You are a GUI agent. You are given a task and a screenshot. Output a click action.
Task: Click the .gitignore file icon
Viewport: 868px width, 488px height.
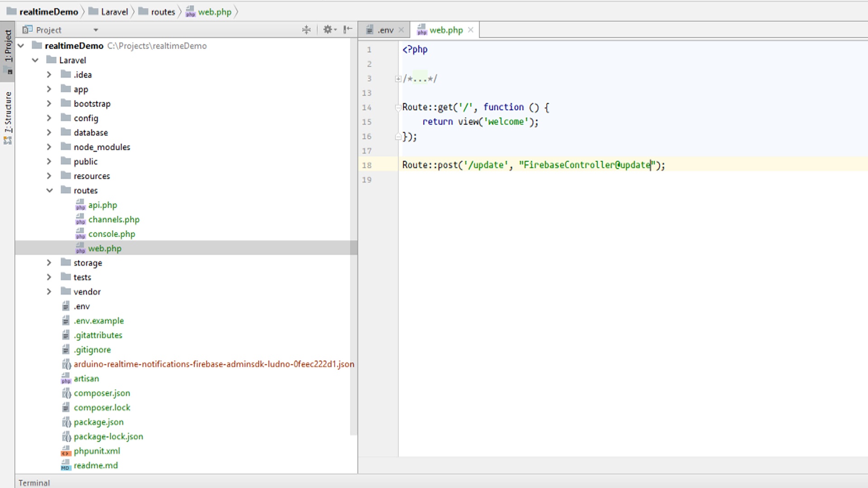[66, 350]
